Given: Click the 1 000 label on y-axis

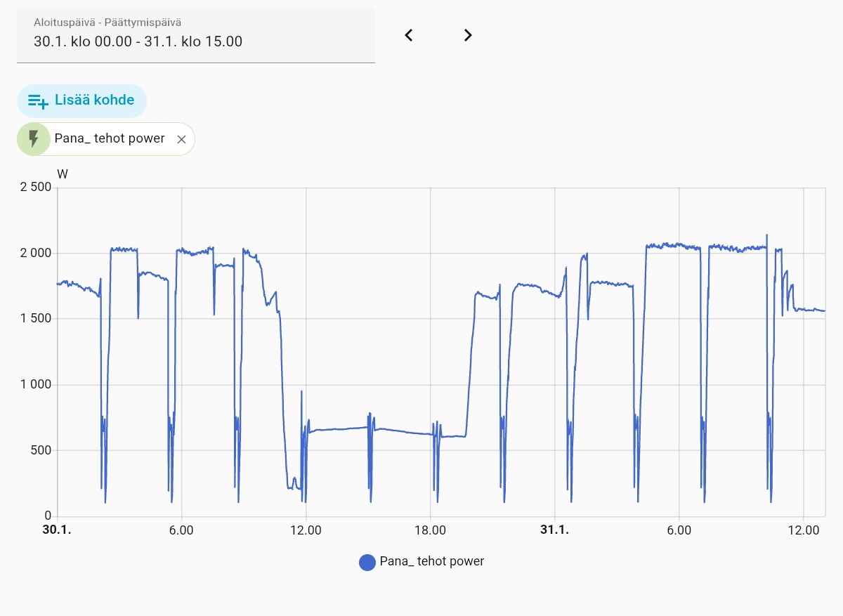Looking at the screenshot, I should [x=35, y=384].
